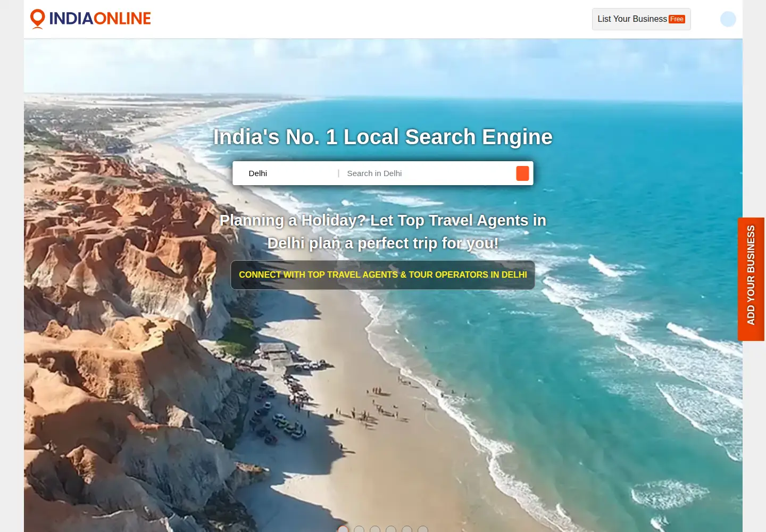Select the sixth carousel slide dot

point(423,529)
